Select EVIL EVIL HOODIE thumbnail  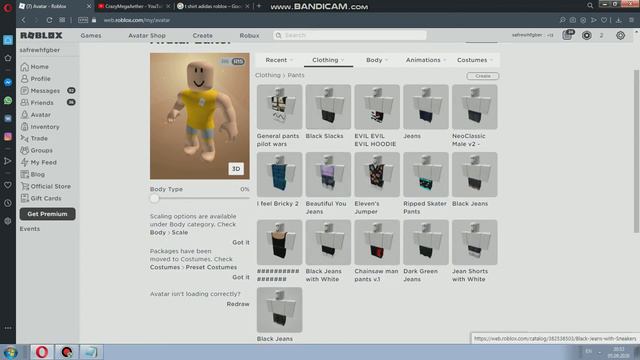(377, 107)
